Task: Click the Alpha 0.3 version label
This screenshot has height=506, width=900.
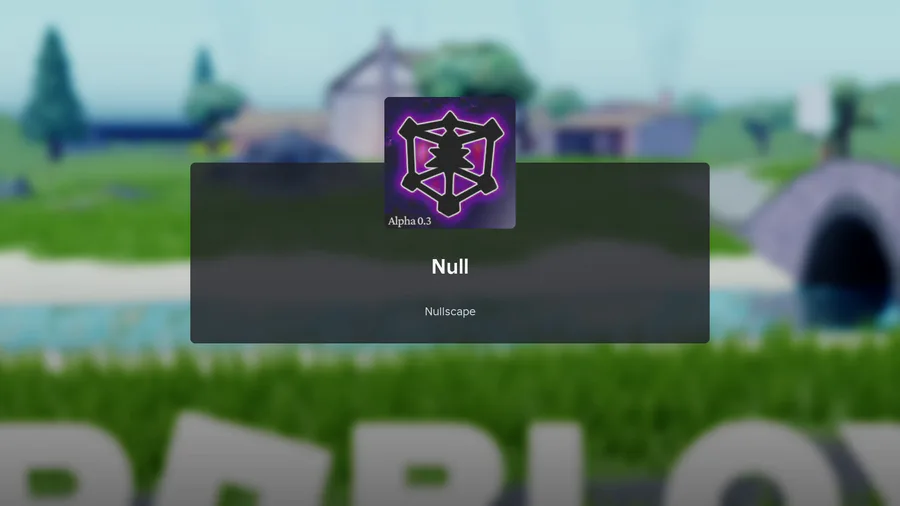Action: [x=409, y=221]
